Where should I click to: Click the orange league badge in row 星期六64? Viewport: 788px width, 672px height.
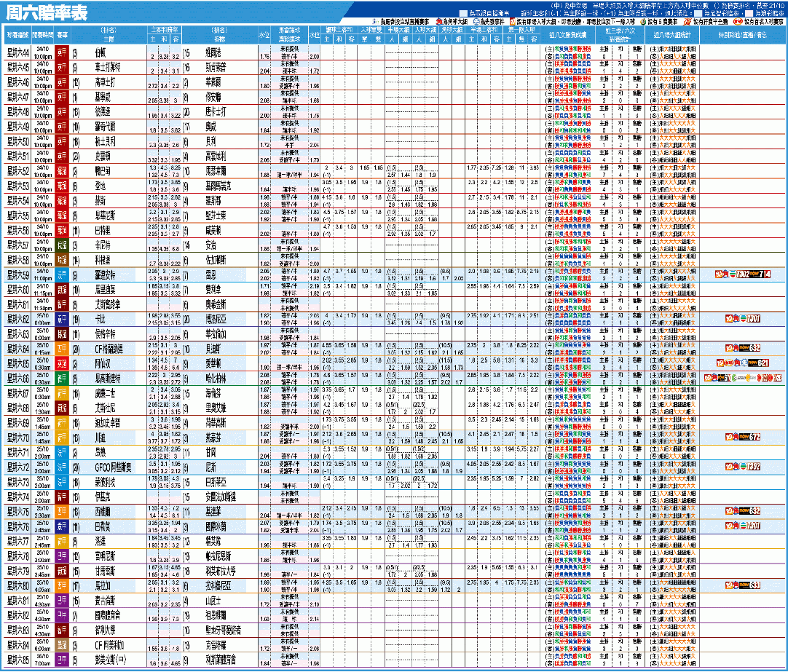click(62, 349)
